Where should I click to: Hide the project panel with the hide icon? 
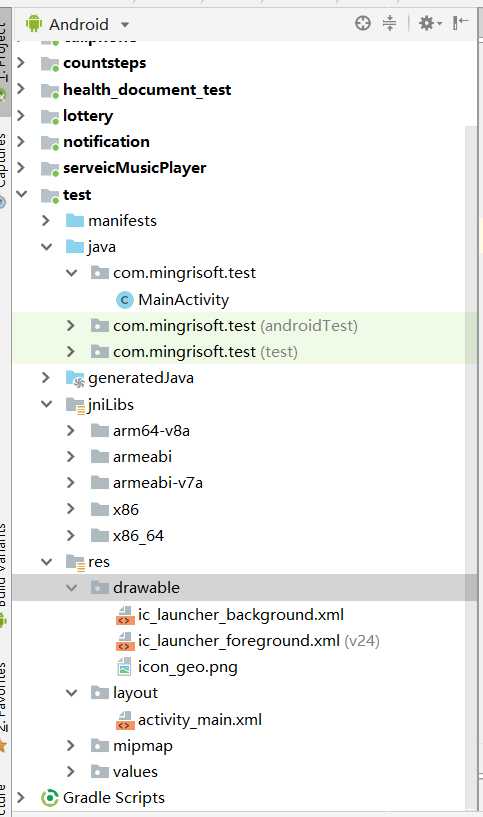(460, 23)
